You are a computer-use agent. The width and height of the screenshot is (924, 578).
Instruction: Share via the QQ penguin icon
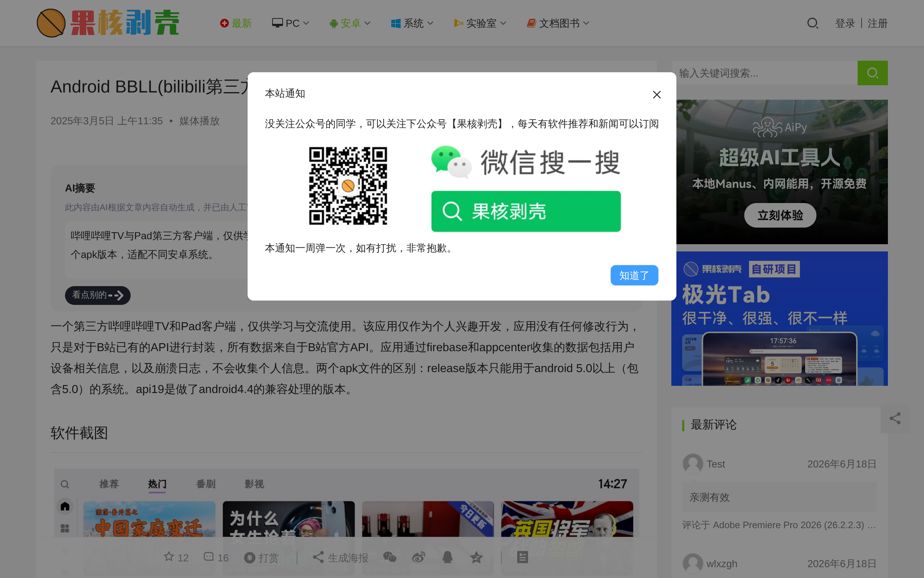click(448, 557)
